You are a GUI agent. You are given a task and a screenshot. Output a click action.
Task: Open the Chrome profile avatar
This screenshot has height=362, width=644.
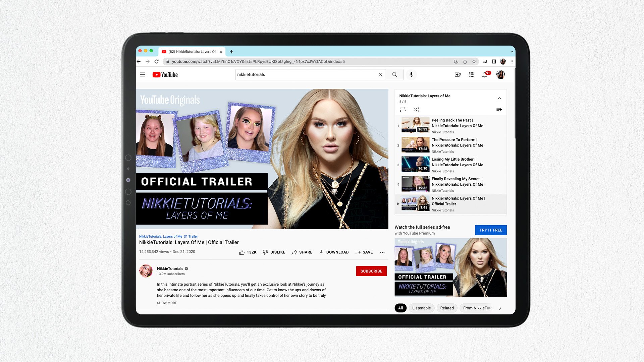[503, 61]
